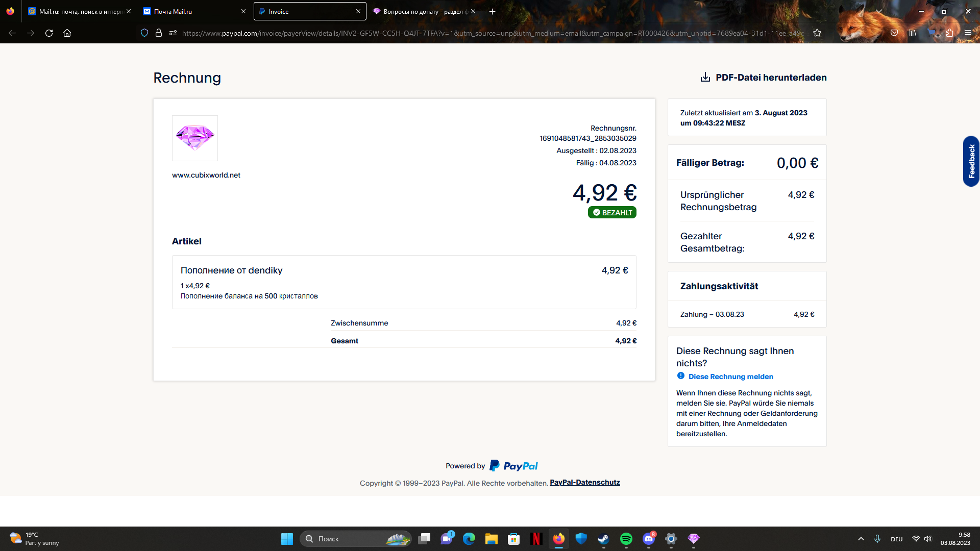The width and height of the screenshot is (980, 551).
Task: Click the cubixworld diamond logo thumbnail
Action: pyautogui.click(x=195, y=138)
